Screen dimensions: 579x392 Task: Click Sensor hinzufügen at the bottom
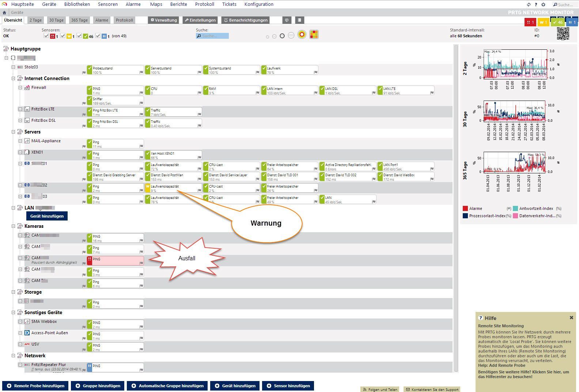pos(288,386)
